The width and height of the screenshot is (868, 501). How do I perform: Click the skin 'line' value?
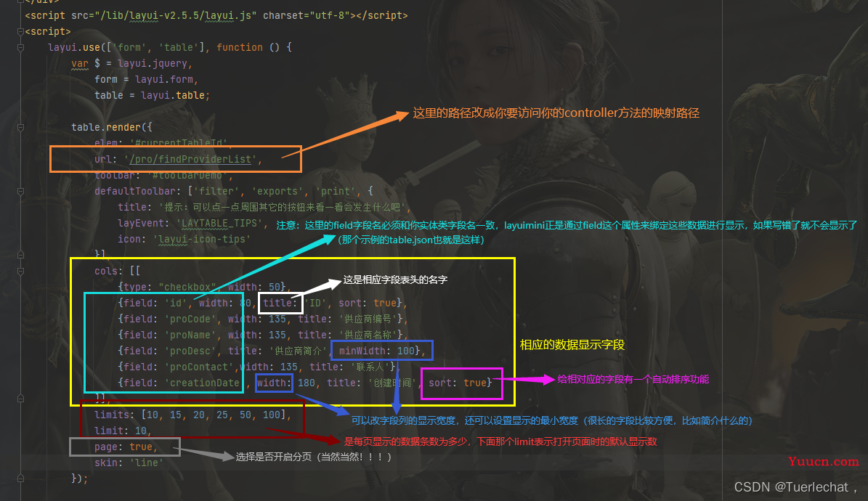tap(146, 463)
